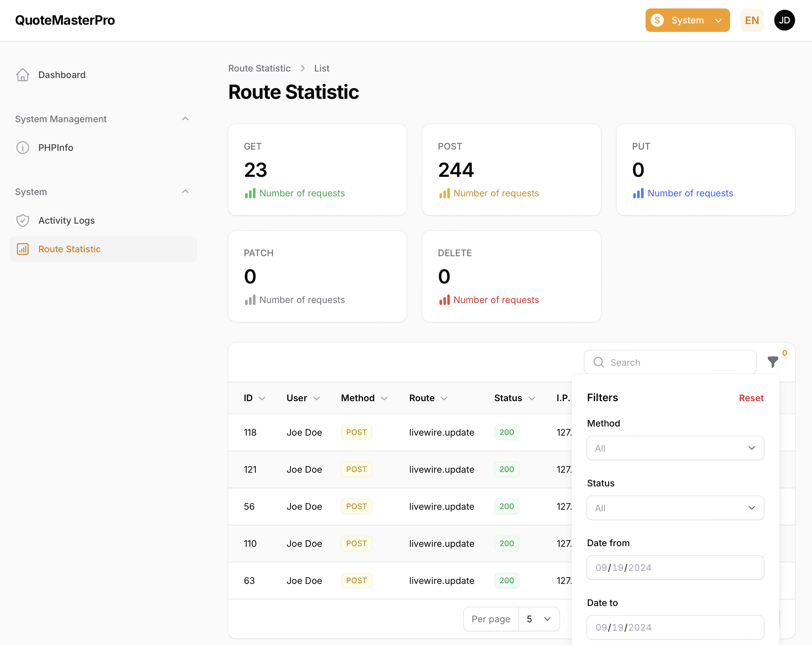Reset all filters
Viewport: 812px width, 645px height.
click(x=751, y=398)
